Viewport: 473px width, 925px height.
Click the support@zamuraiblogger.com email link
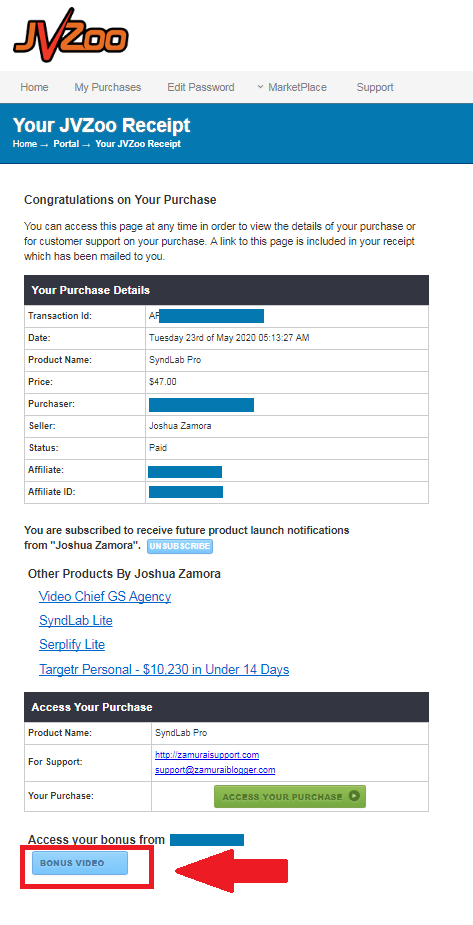(215, 770)
